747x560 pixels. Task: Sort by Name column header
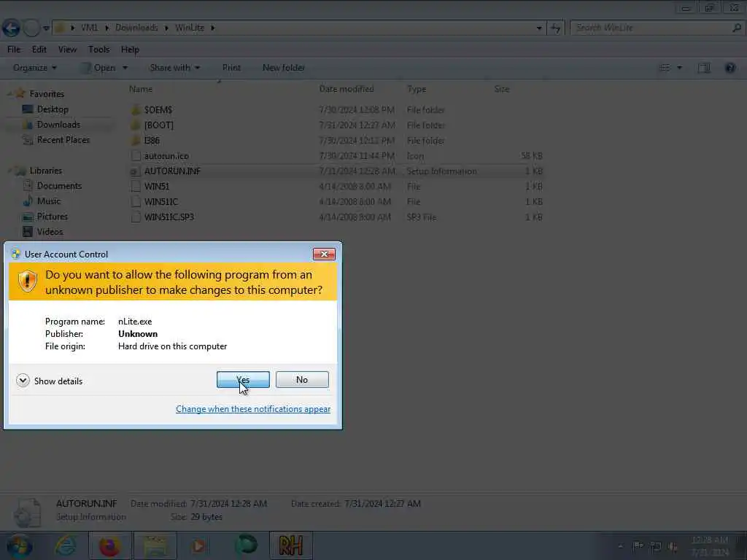pyautogui.click(x=141, y=89)
